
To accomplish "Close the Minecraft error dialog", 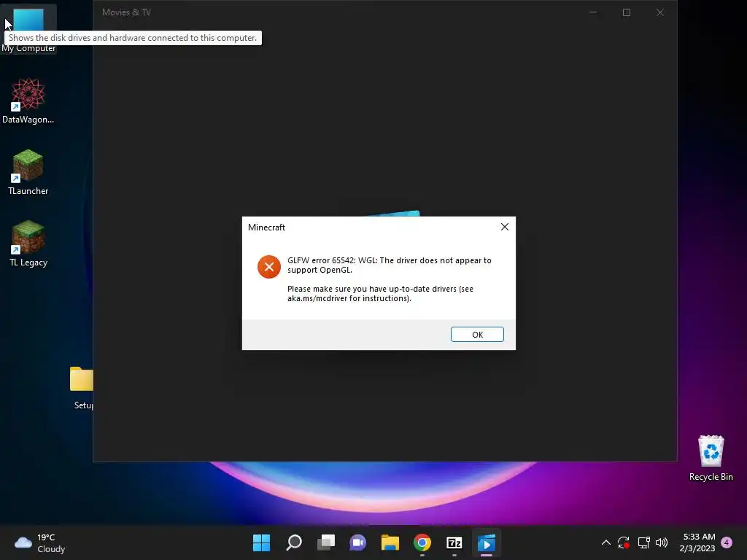I will [505, 227].
